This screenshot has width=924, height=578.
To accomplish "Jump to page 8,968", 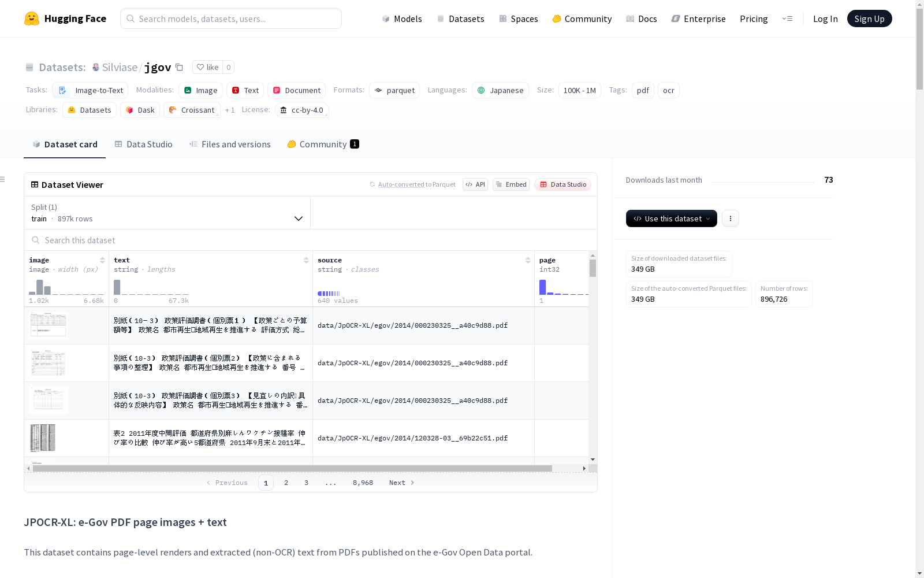I will [x=363, y=483].
